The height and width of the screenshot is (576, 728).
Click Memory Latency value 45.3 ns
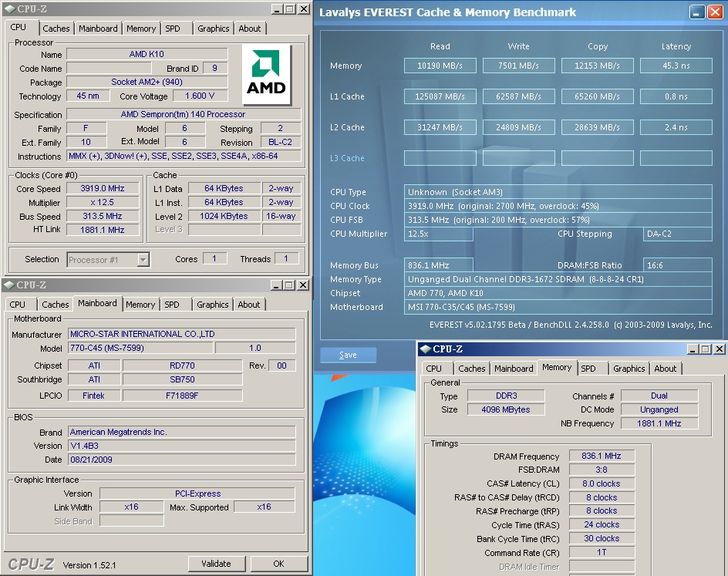(676, 66)
